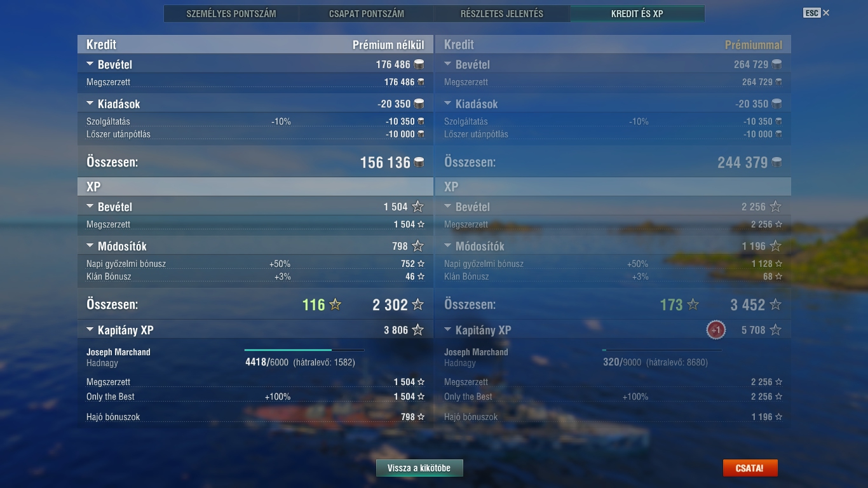Open the Csapat pontszám tab
The height and width of the screenshot is (488, 868).
pyautogui.click(x=367, y=13)
